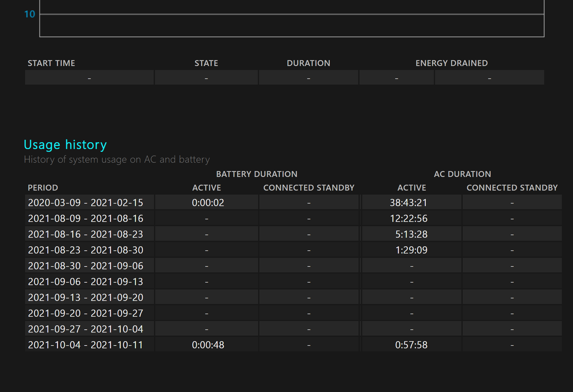Viewport: 573px width, 392px height.
Task: Click the chart axis label 10
Action: coord(30,14)
